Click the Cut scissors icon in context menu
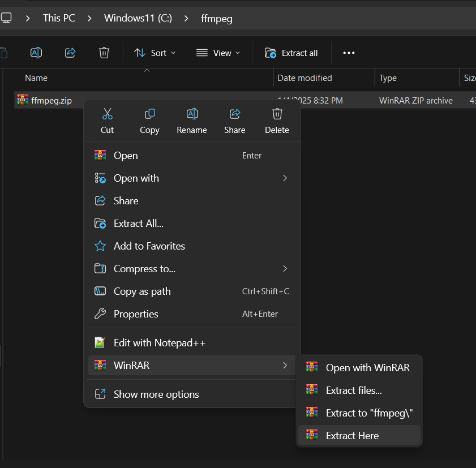 point(107,114)
